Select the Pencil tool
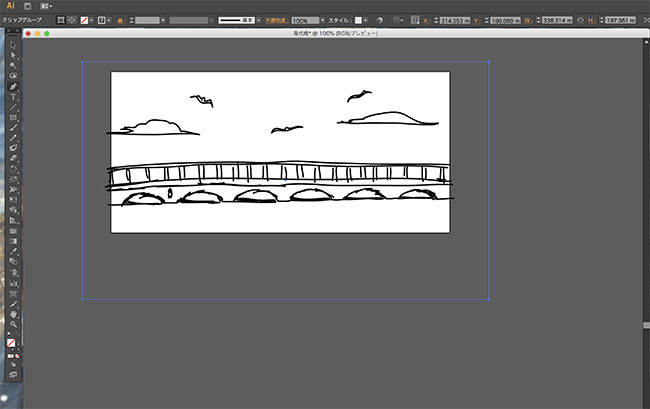Viewport: 650px width, 409px height. [x=13, y=138]
